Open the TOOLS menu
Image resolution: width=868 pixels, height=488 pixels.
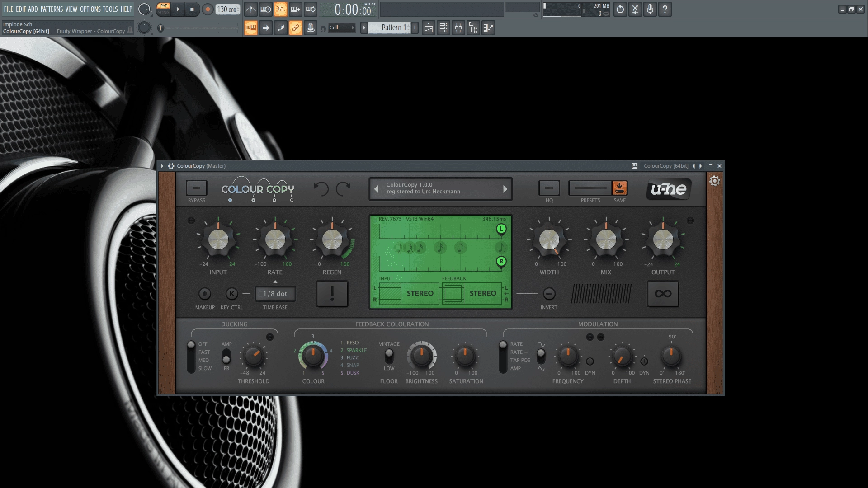tap(110, 9)
